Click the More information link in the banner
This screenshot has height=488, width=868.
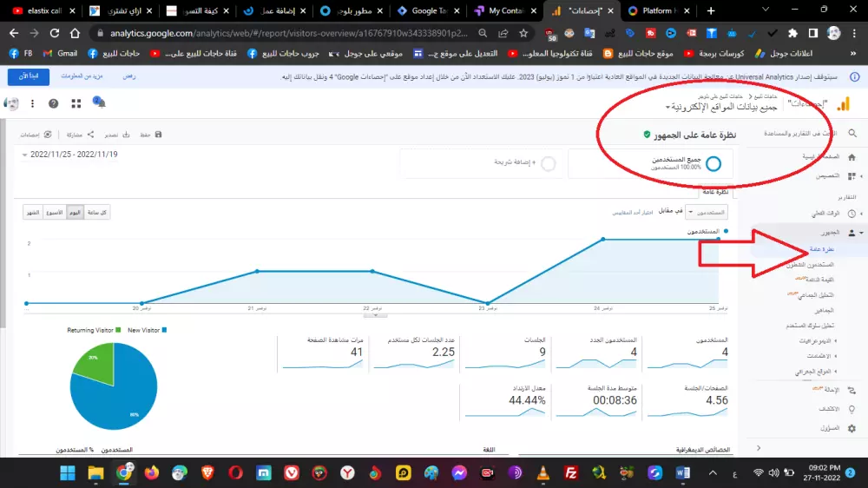82,76
